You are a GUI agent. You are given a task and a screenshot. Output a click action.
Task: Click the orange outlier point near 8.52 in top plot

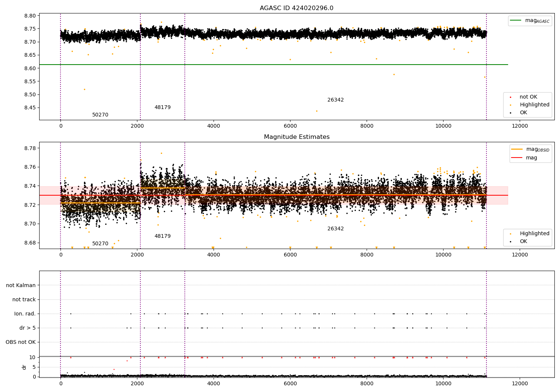(x=84, y=89)
